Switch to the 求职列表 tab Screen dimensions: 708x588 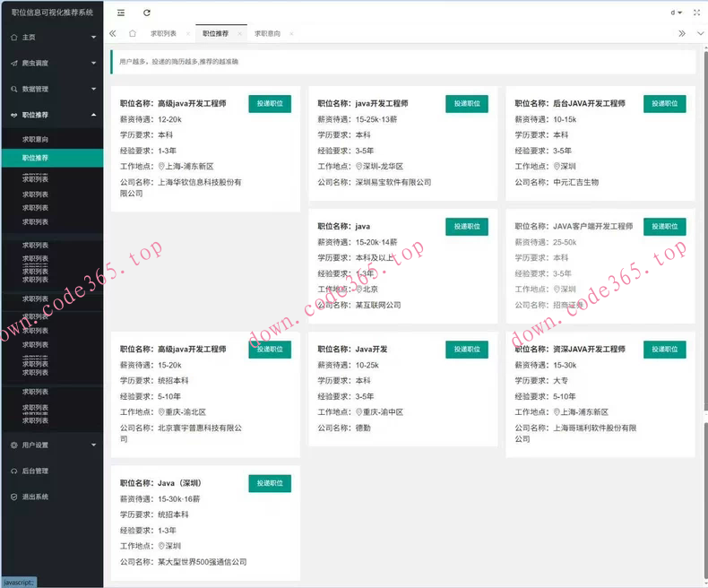[x=163, y=33]
